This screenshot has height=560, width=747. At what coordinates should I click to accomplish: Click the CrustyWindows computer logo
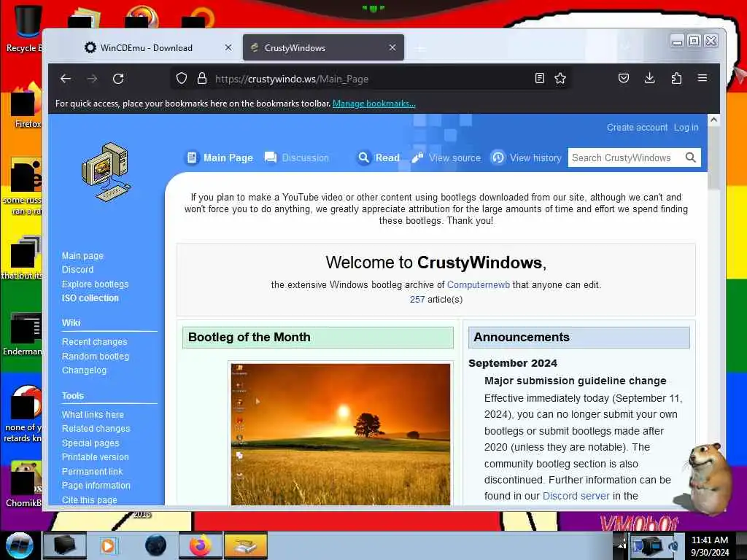pos(107,172)
